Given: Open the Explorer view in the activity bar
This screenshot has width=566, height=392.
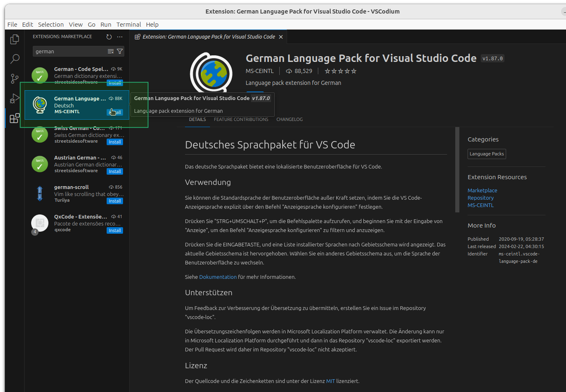Looking at the screenshot, I should coord(14,39).
